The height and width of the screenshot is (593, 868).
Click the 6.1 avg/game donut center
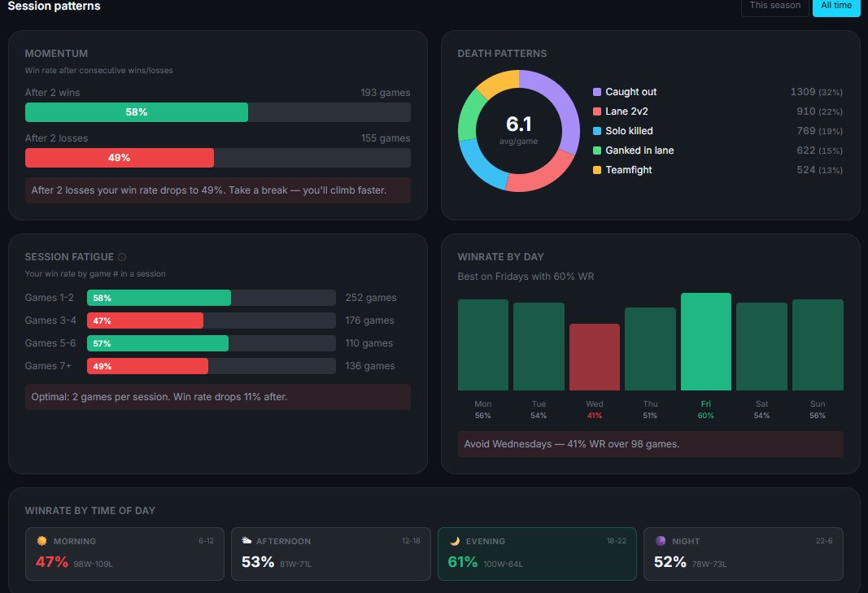pyautogui.click(x=519, y=131)
